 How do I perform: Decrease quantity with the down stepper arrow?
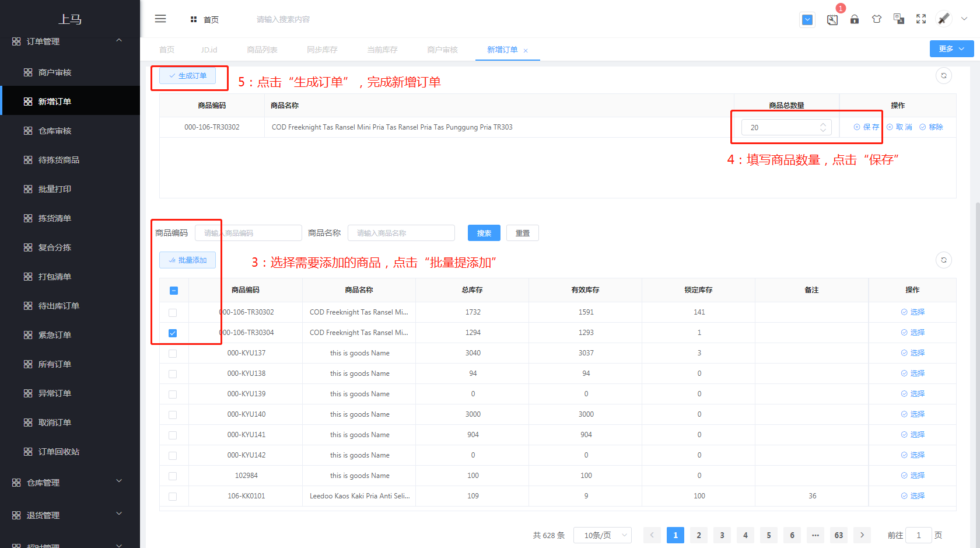[x=823, y=130]
